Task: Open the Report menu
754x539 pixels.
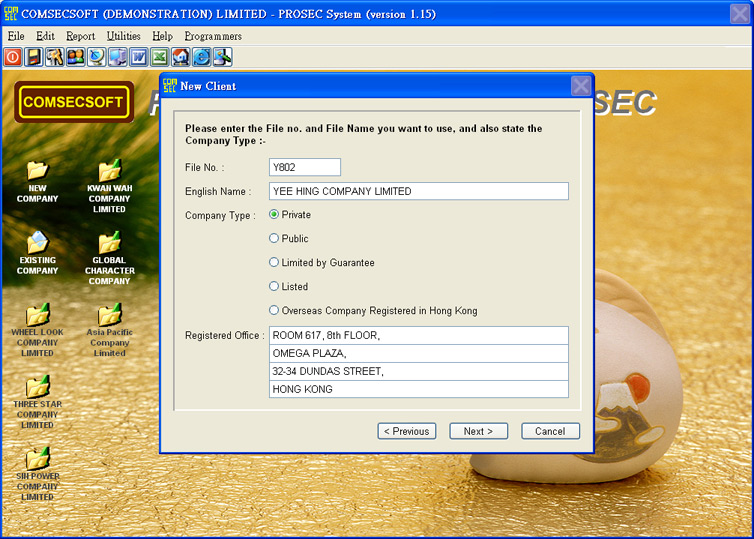Action: (x=80, y=36)
